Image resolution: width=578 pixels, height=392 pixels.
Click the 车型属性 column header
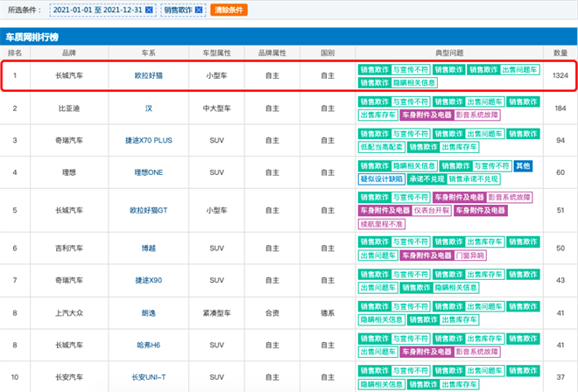tap(217, 53)
